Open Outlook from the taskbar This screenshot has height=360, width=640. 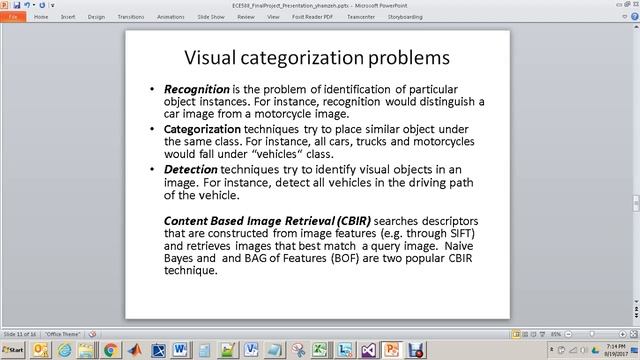click(40, 350)
